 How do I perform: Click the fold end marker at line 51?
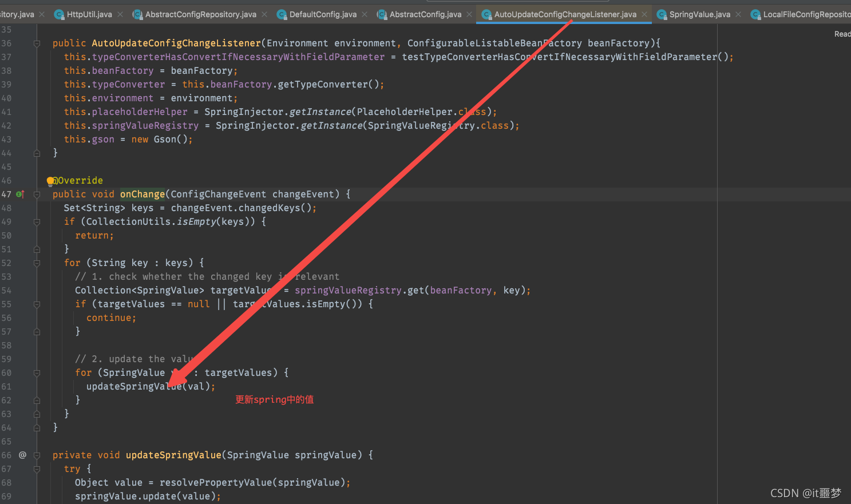click(x=37, y=249)
